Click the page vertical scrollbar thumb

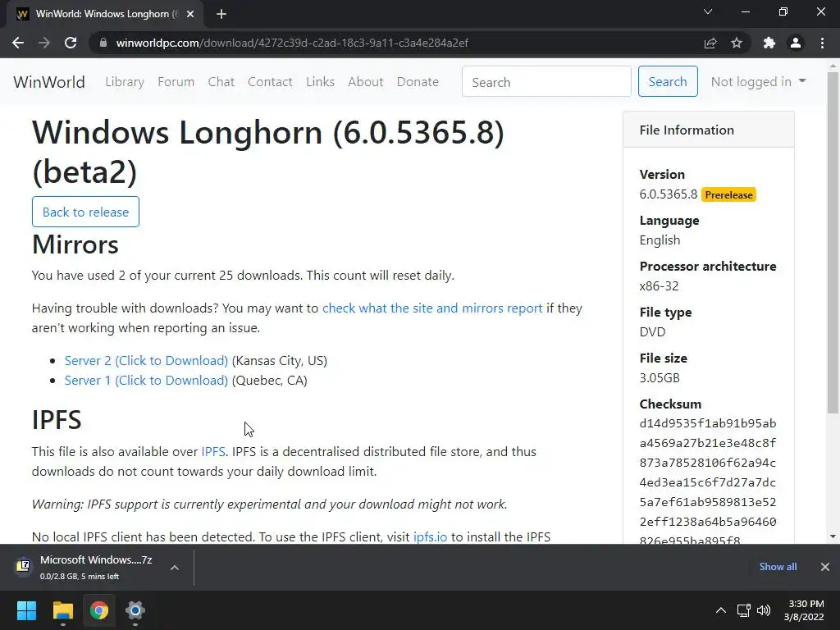[833, 242]
